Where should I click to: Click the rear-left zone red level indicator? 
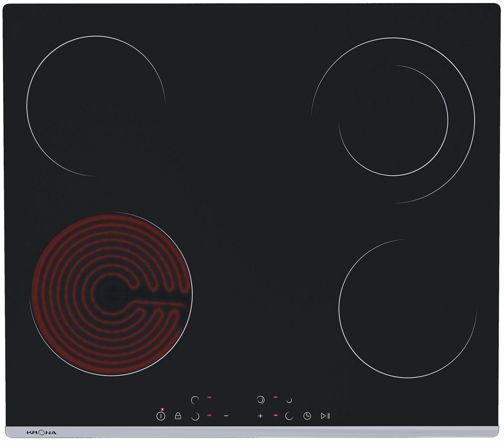[209, 397]
